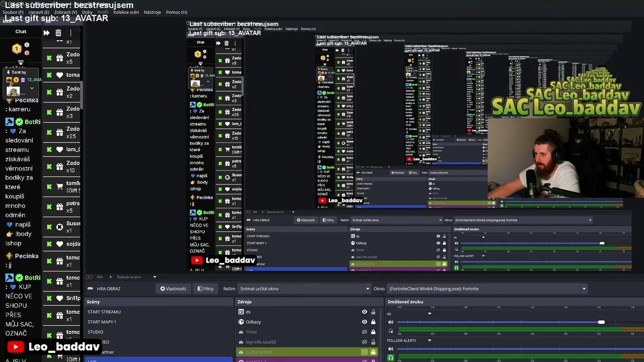Screen dimensions: 644x362
Task: Click Kick logo on Zedo x5 row
Action: click(49, 58)
